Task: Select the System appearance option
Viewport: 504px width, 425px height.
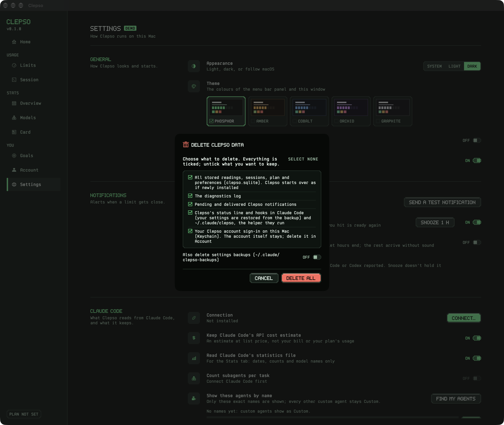Action: click(x=434, y=66)
